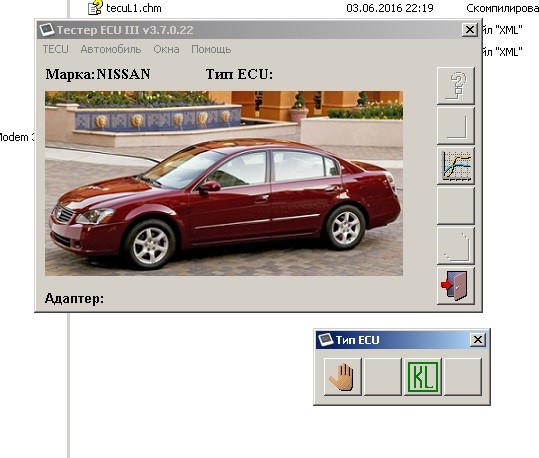Click the red Nissan car picture
Screen dimensions: 539x458
224,183
